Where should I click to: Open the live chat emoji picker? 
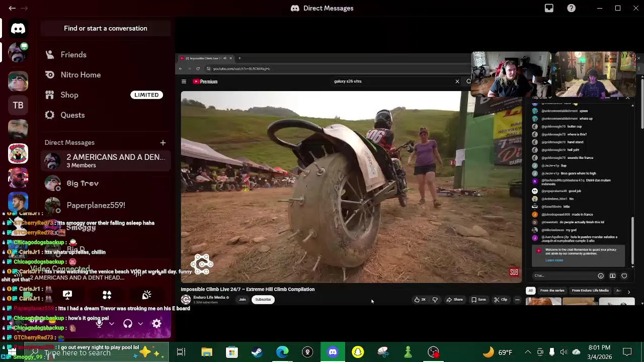point(600,276)
